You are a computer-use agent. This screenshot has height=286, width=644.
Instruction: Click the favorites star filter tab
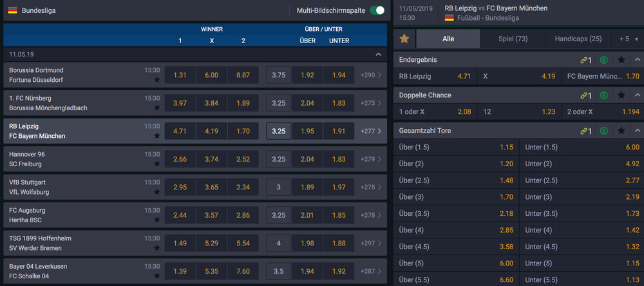[404, 39]
